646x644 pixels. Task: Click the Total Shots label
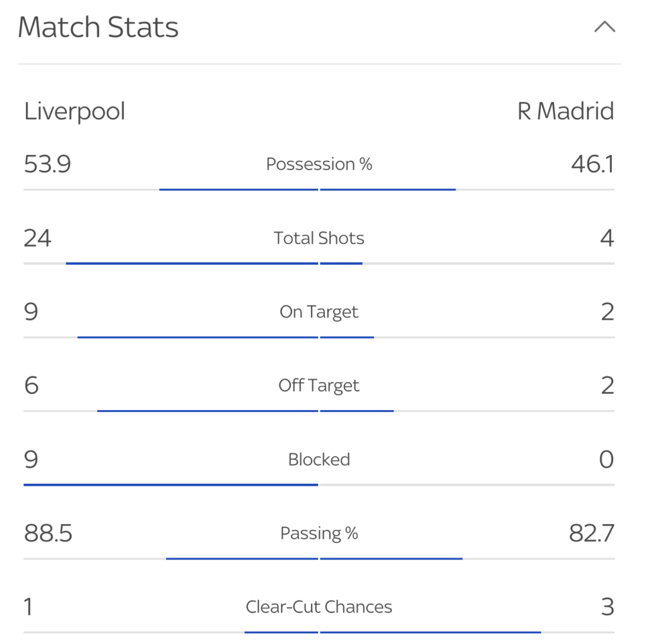tap(319, 238)
